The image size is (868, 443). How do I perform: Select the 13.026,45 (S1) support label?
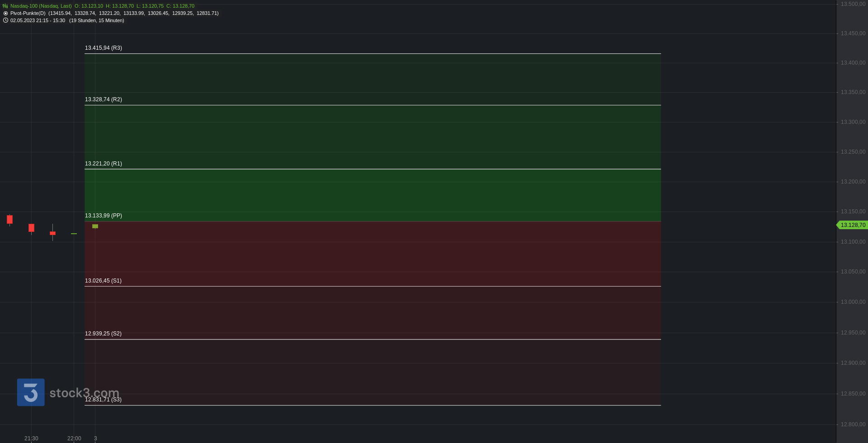(x=103, y=281)
